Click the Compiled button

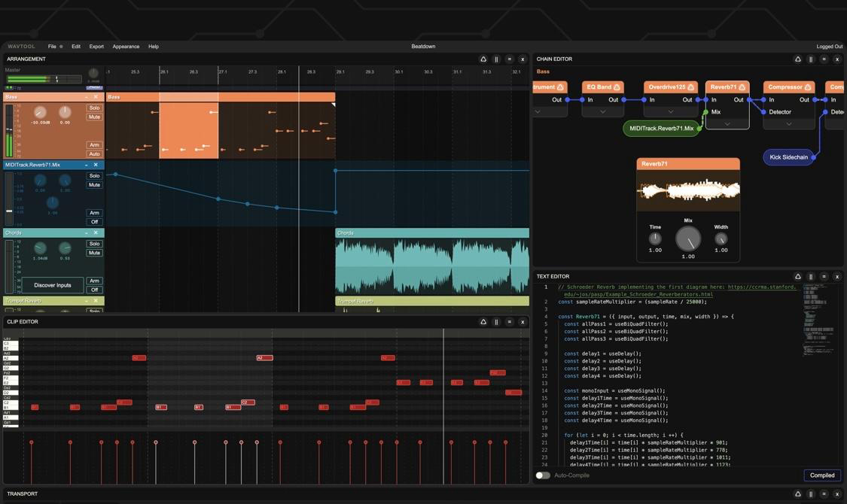tap(822, 475)
